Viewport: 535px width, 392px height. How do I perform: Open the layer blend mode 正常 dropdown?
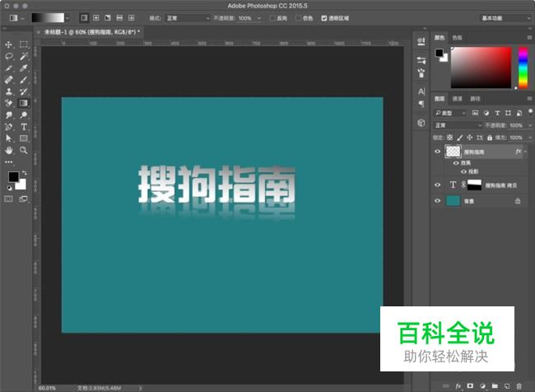458,125
